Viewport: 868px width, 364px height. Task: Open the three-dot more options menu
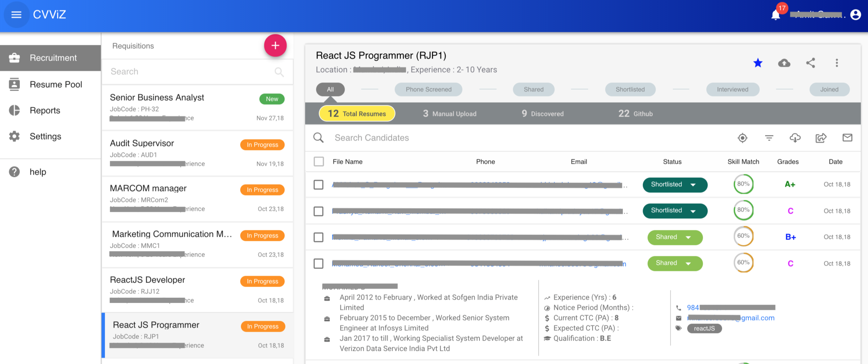pos(837,63)
